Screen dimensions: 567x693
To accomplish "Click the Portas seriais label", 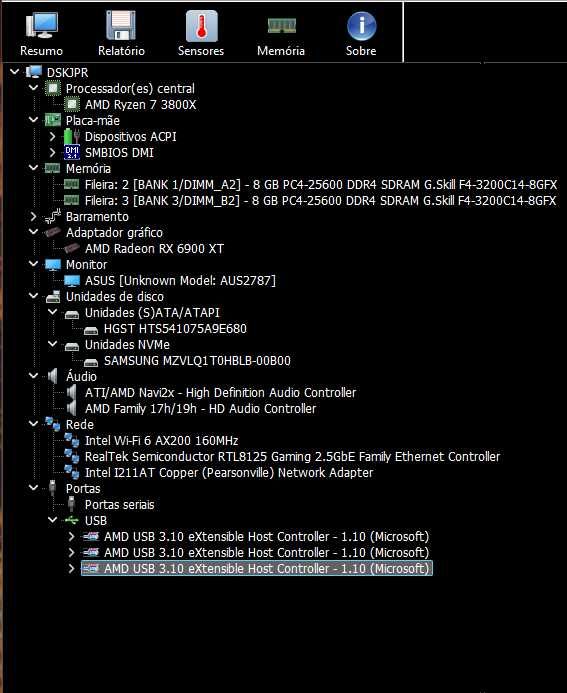I will (x=120, y=505).
